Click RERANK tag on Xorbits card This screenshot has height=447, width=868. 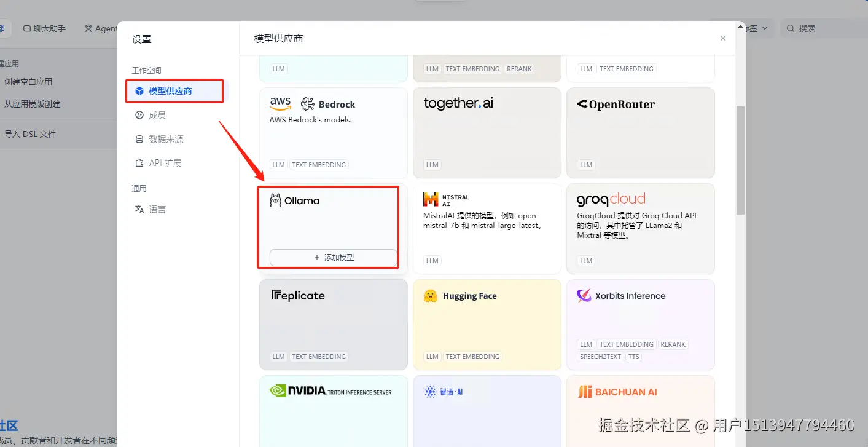(x=673, y=344)
